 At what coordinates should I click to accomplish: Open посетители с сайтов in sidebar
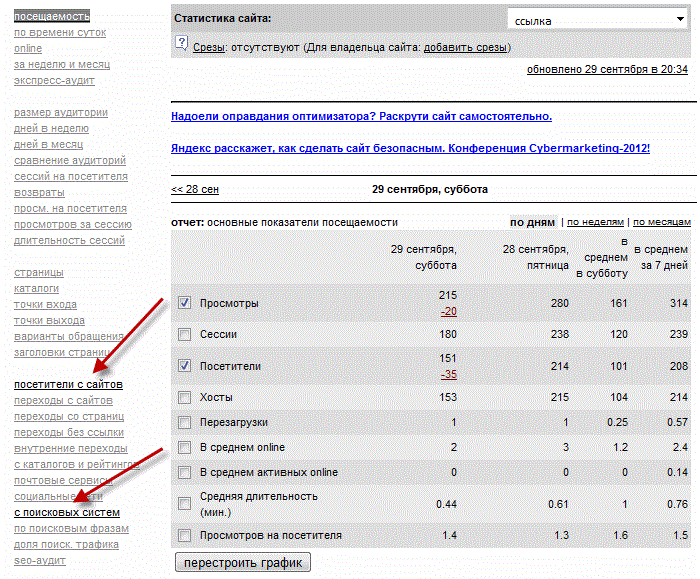coord(68,384)
